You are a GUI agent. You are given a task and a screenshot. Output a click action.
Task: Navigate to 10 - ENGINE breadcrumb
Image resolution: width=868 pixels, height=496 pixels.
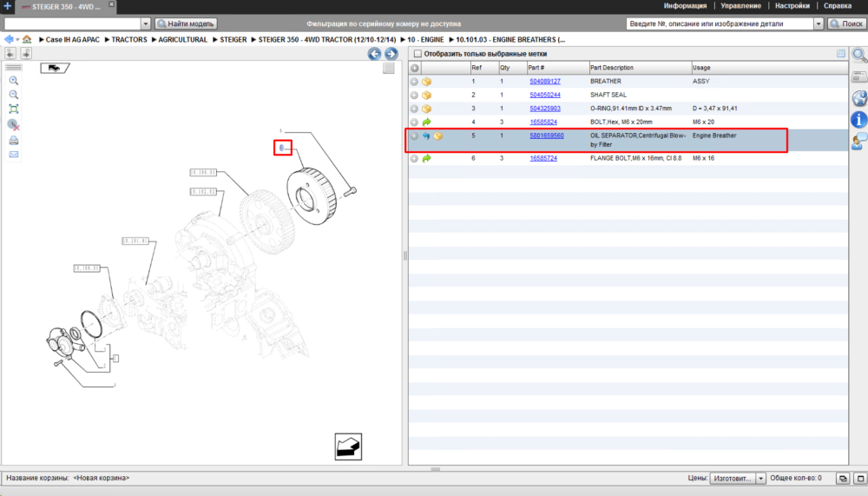[x=425, y=40]
